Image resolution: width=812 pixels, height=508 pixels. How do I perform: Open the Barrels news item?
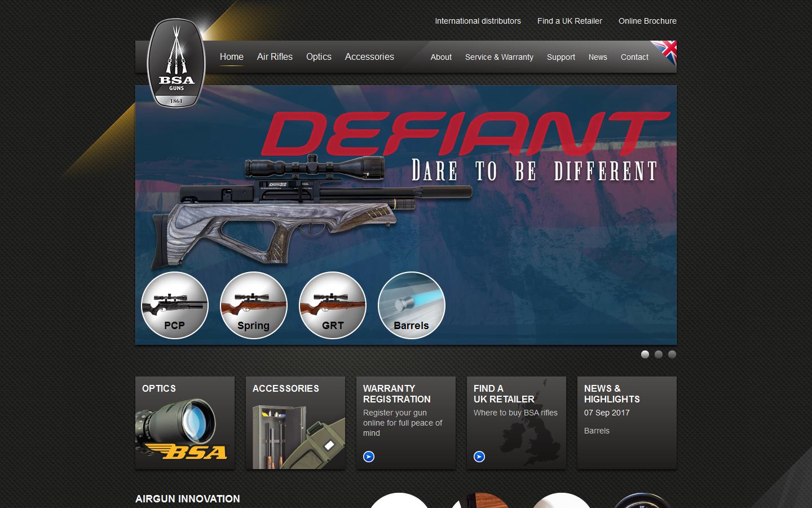(x=597, y=431)
